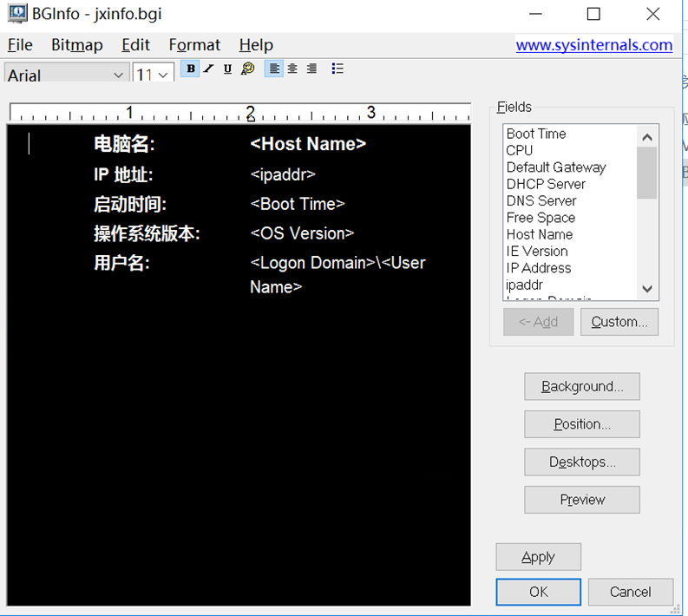The width and height of the screenshot is (688, 616).
Task: Click the OK button
Action: pos(539,592)
